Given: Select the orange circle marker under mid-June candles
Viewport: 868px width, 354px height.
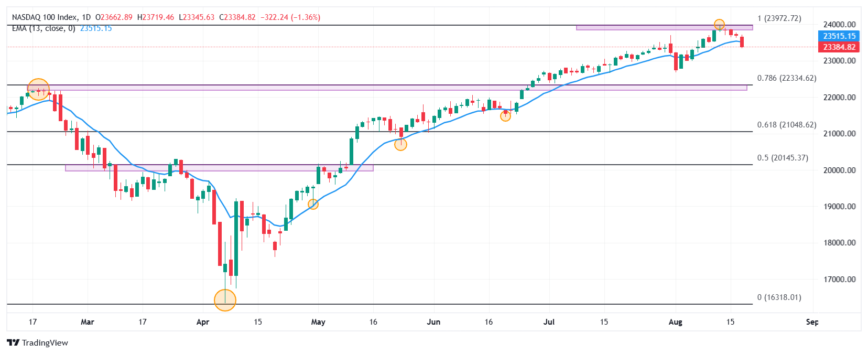Looking at the screenshot, I should [505, 116].
